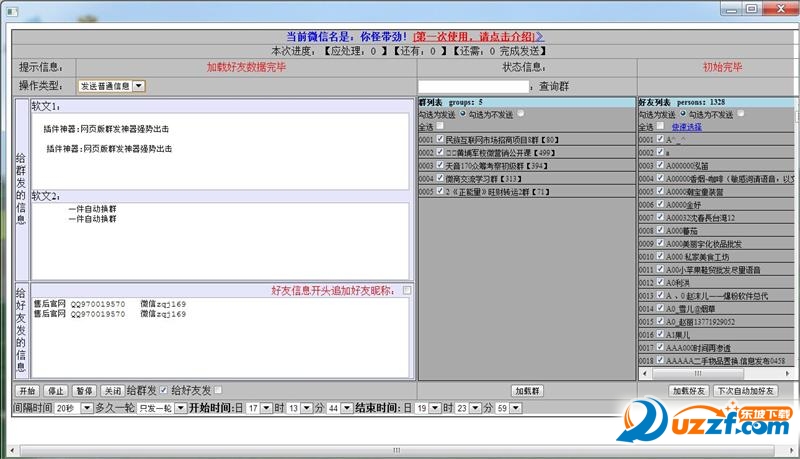Click inside the friend message text area
800x459 pixels.
point(220,337)
